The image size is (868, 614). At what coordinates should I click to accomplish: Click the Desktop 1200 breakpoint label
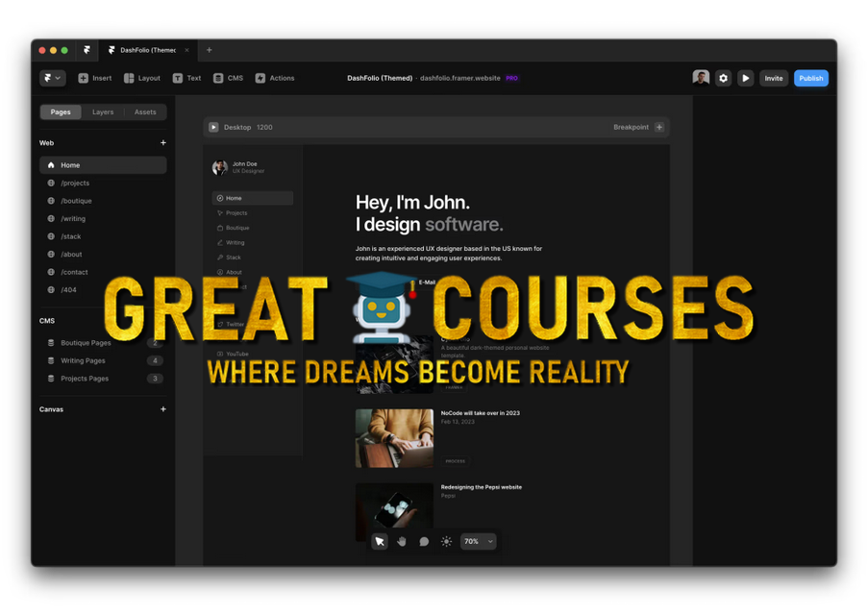coord(248,127)
